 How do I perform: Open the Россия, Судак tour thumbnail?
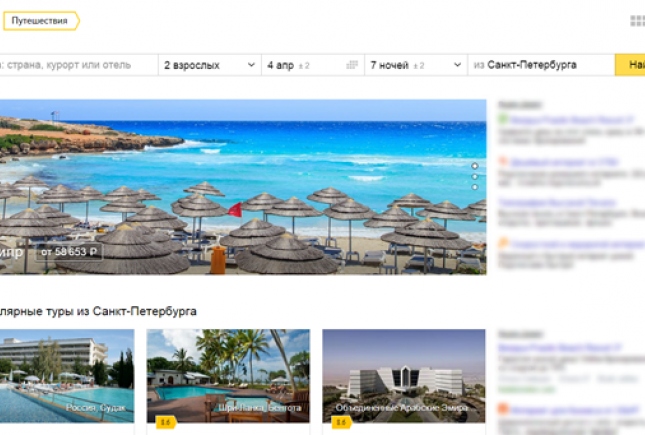coord(67,376)
